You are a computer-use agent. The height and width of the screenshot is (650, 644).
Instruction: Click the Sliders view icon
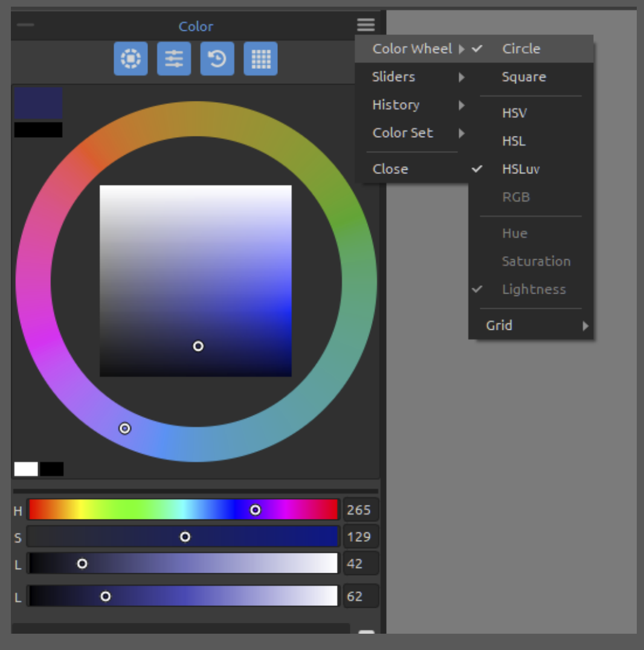coord(174,59)
